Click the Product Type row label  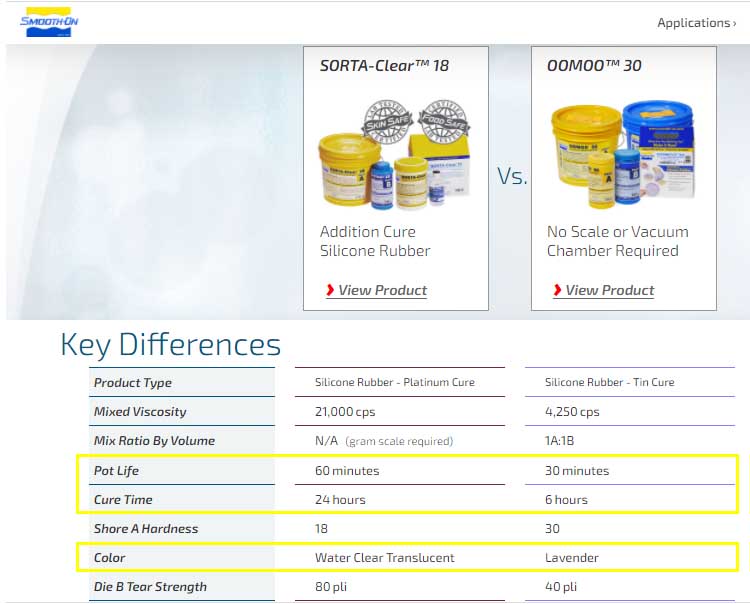coord(132,383)
